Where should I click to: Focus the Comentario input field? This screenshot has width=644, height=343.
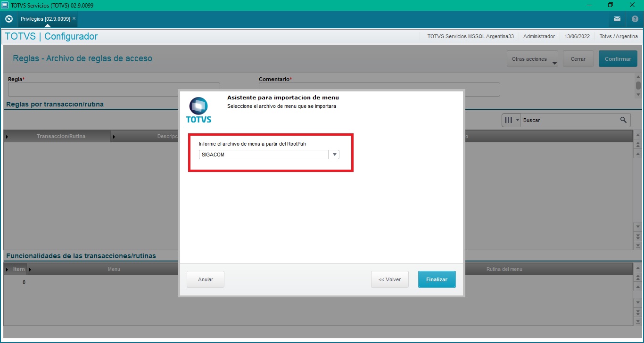pos(379,90)
